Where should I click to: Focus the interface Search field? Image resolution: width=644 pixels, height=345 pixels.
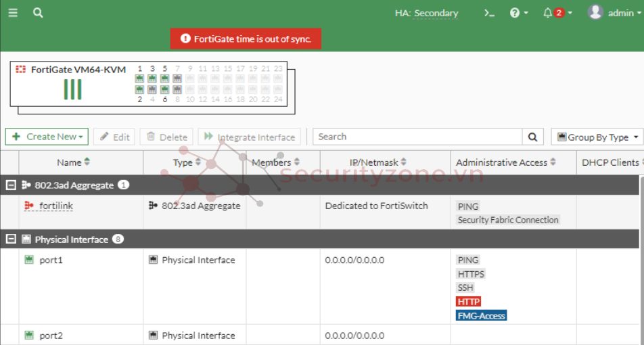(417, 137)
